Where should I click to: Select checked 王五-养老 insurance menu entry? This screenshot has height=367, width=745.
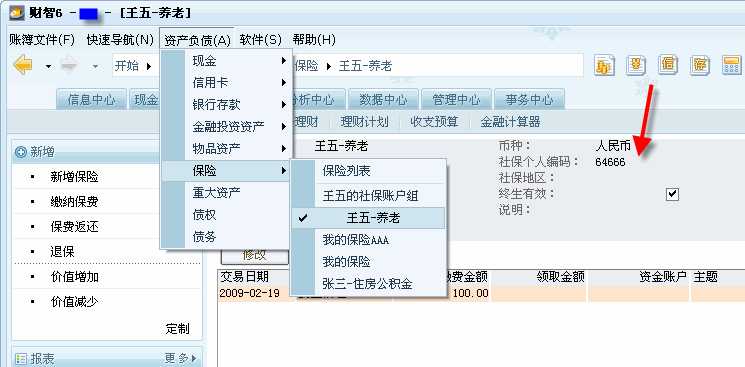pyautogui.click(x=368, y=218)
